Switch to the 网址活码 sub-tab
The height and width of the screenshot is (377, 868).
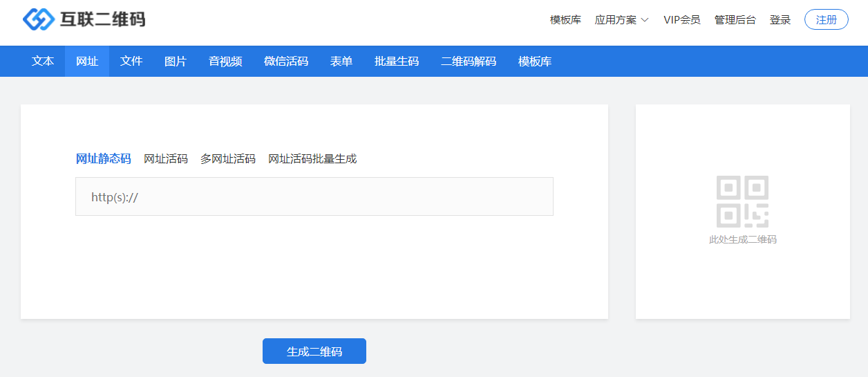point(166,159)
